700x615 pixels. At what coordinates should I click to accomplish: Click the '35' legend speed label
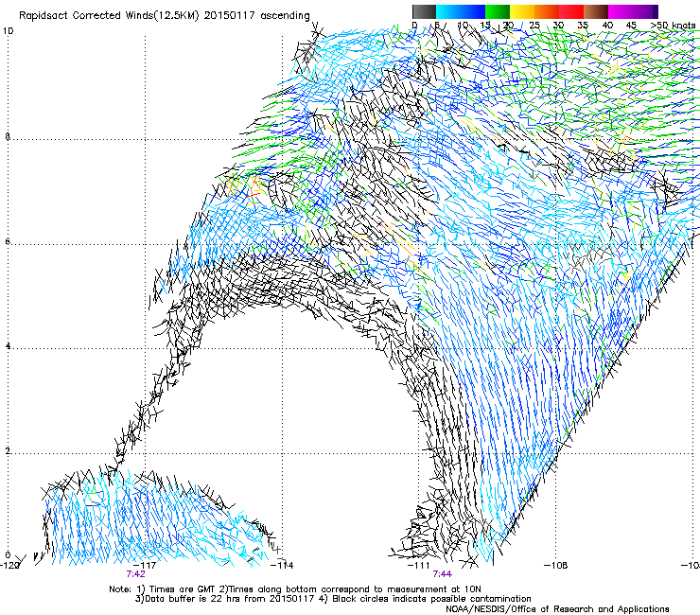[x=583, y=26]
